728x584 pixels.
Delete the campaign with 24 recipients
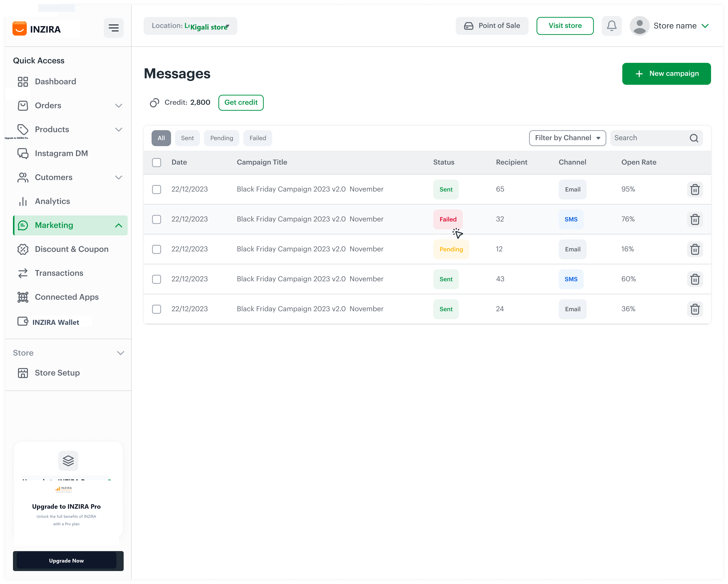coord(695,309)
